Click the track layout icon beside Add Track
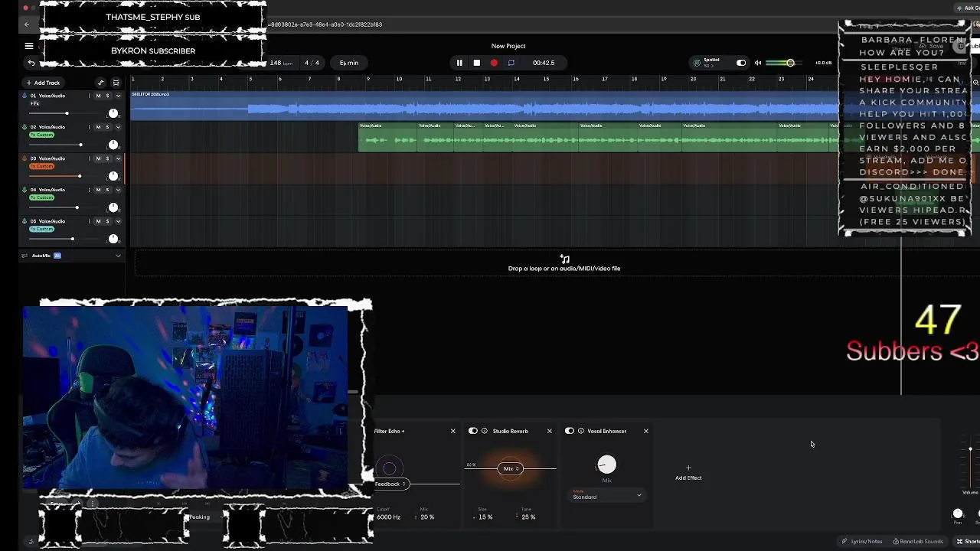 116,83
